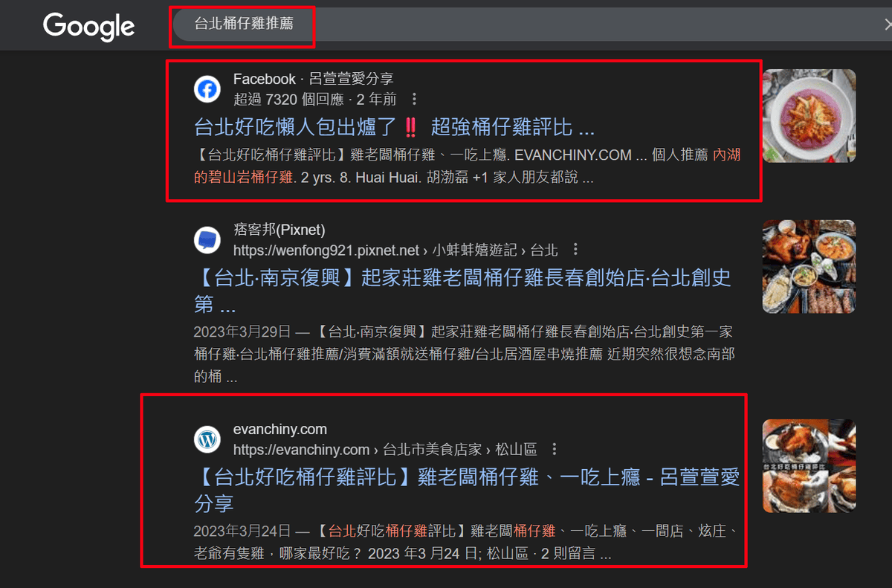Open the 台北好吃懶人包出爐了 Facebook result title
Viewport: 892px width, 588px height.
(394, 127)
